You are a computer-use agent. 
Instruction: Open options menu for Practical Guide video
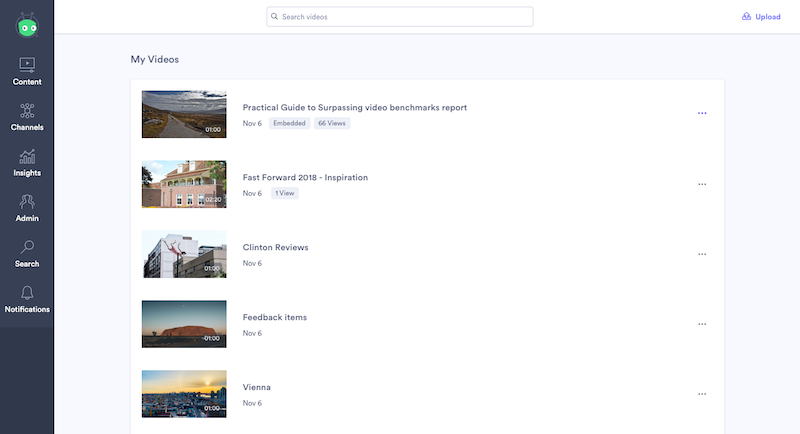(x=702, y=113)
